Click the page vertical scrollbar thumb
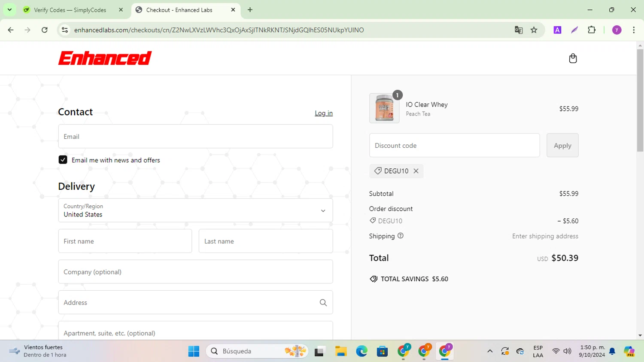644x362 pixels. click(640, 100)
